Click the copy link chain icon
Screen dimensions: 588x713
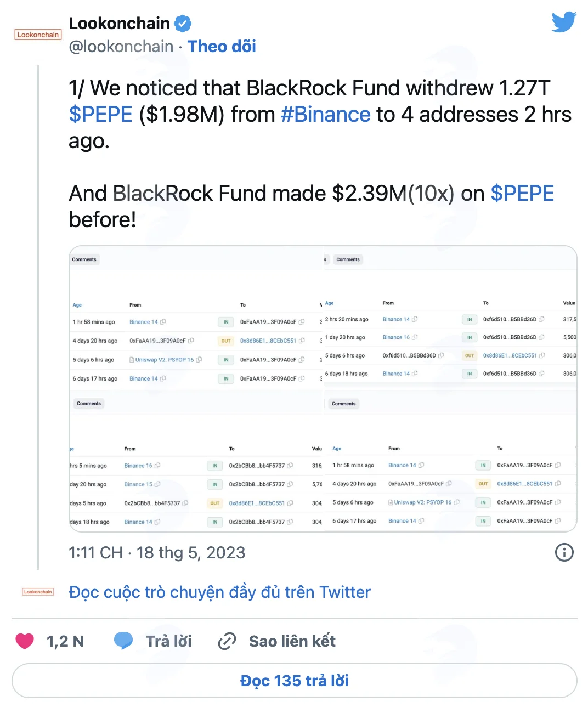point(227,641)
